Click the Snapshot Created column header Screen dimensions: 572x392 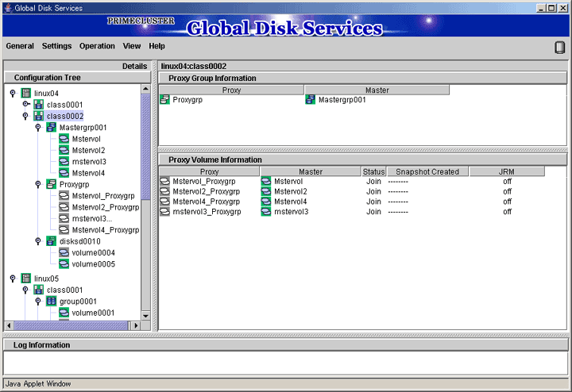click(427, 171)
